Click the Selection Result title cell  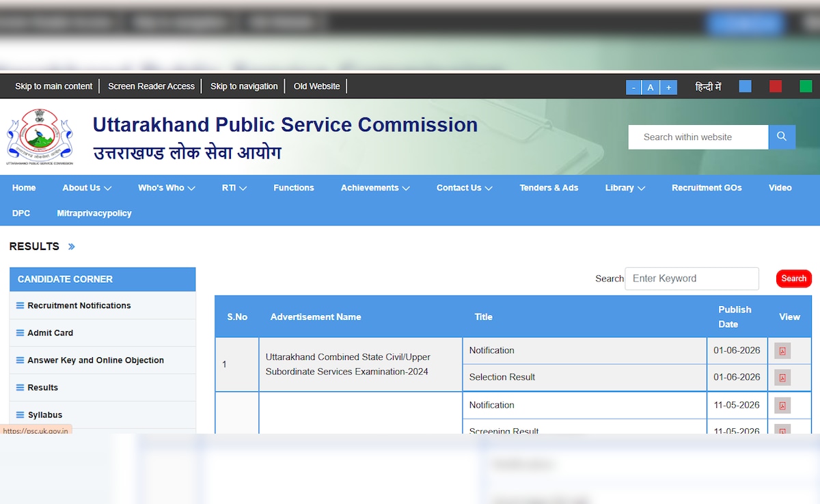502,377
